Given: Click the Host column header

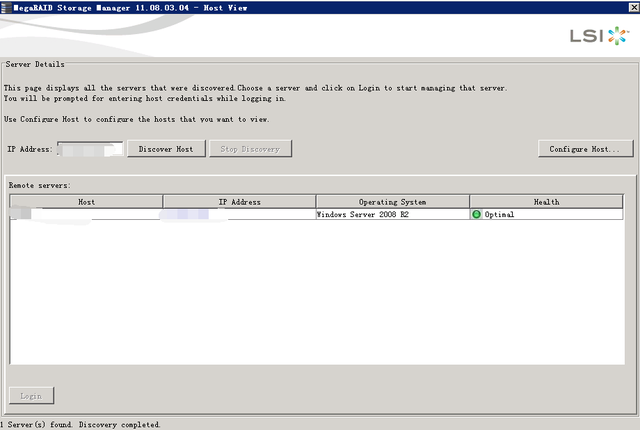Looking at the screenshot, I should [x=86, y=202].
